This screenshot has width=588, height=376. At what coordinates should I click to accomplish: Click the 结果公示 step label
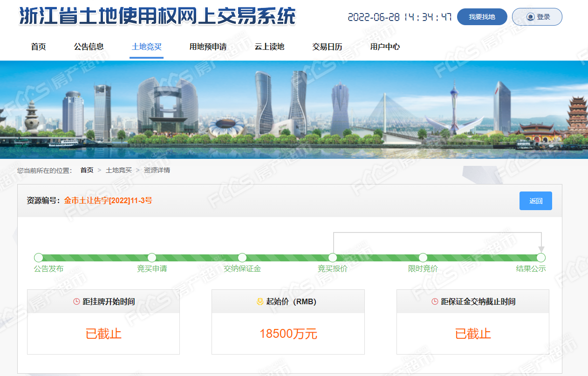[x=531, y=269]
